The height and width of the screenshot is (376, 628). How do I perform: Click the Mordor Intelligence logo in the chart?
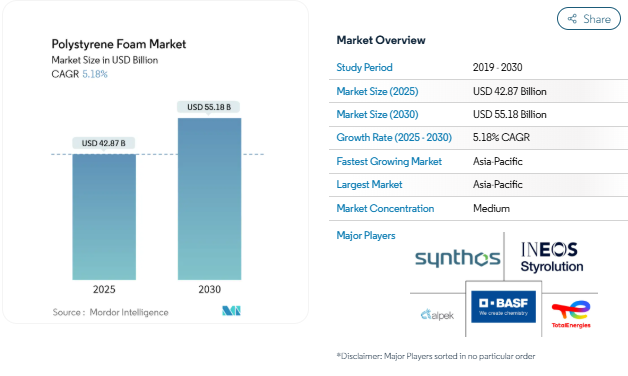pyautogui.click(x=231, y=311)
